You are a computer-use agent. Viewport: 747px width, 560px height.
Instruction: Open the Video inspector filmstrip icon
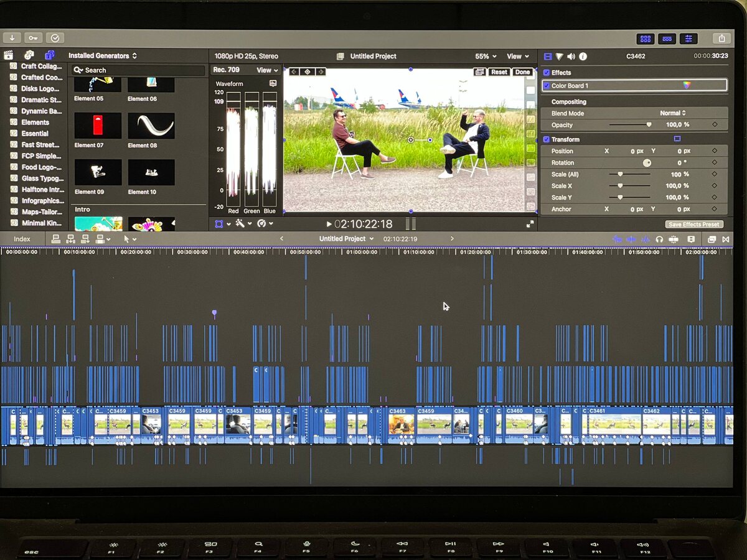coord(548,56)
